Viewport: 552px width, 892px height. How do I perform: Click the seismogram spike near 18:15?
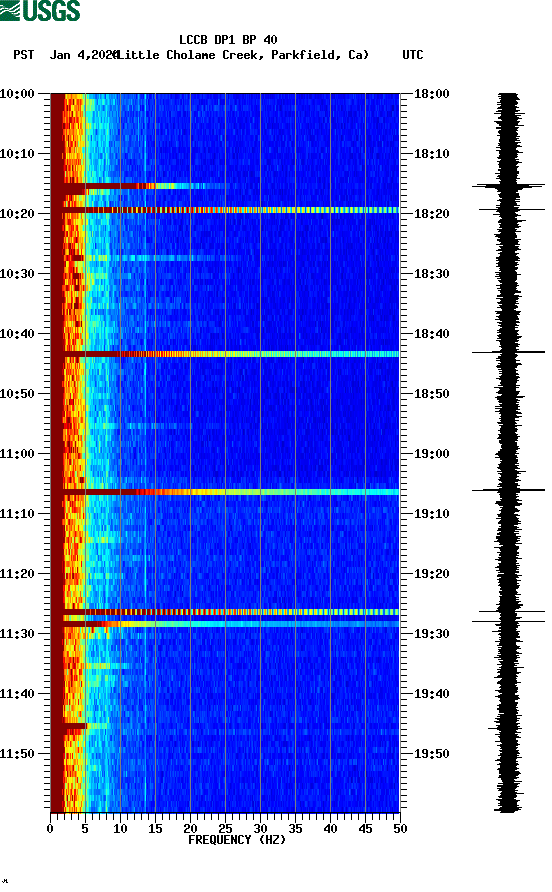508,185
